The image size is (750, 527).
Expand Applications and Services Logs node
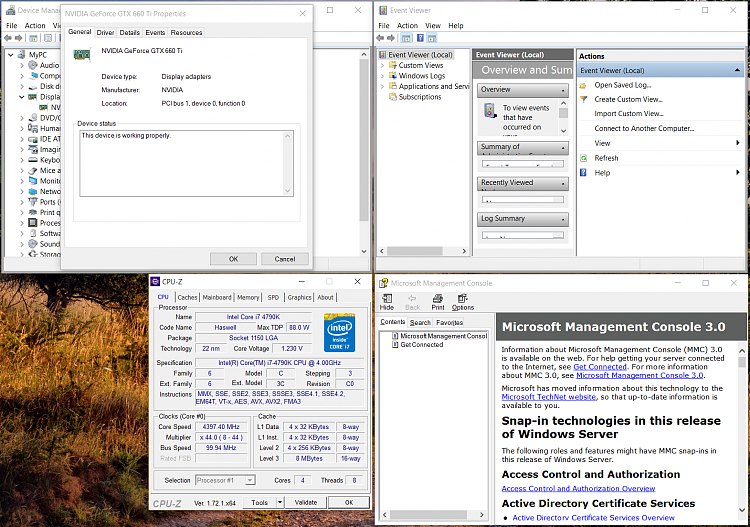coord(382,87)
